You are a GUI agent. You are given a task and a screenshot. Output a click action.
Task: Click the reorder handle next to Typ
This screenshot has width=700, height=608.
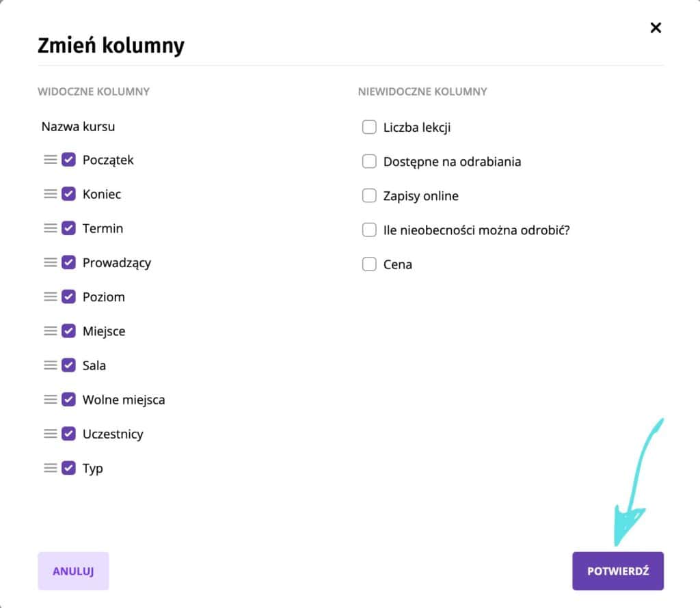(51, 468)
